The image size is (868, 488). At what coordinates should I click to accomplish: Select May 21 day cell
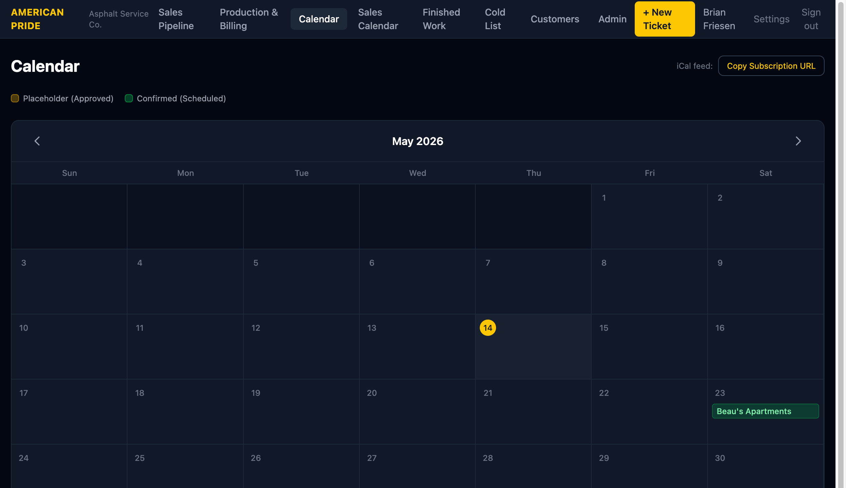533,412
